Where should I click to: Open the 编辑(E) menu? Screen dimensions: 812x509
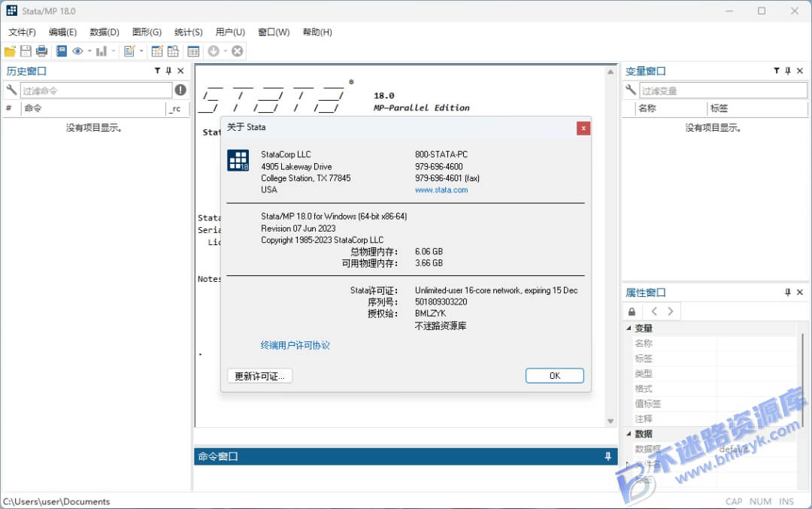pos(62,32)
